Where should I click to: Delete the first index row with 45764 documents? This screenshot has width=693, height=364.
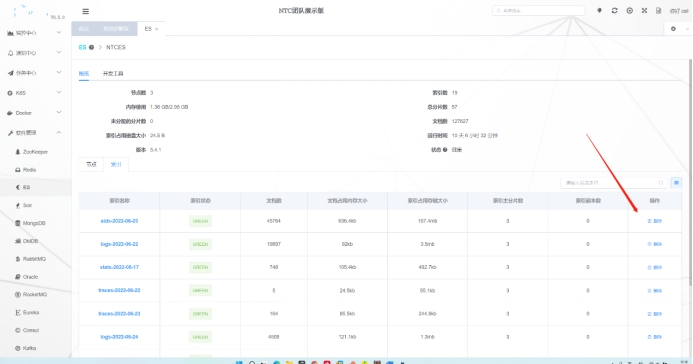655,221
